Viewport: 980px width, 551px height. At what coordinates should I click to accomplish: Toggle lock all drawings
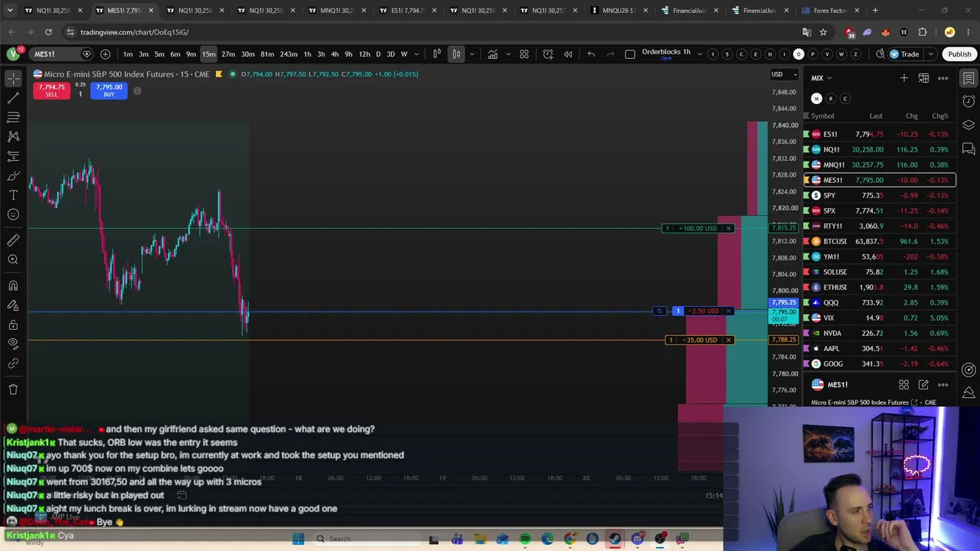[13, 324]
